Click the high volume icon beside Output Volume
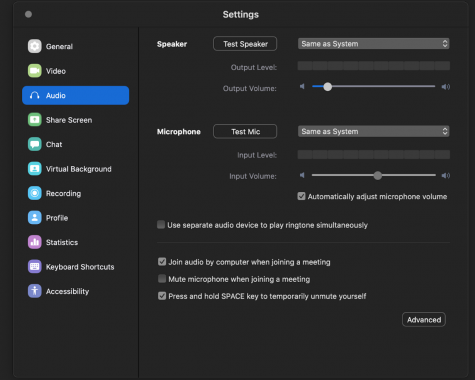Image resolution: width=475 pixels, height=380 pixels. click(x=446, y=87)
